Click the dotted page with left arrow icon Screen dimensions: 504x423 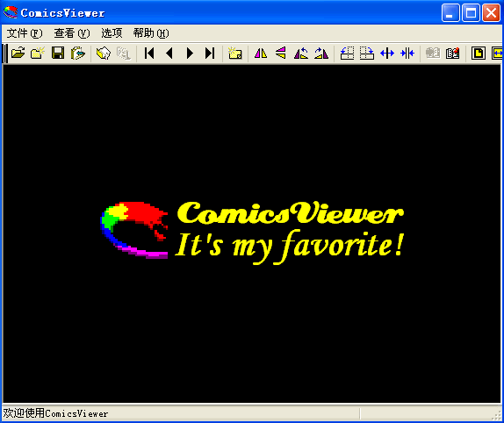pyautogui.click(x=347, y=53)
